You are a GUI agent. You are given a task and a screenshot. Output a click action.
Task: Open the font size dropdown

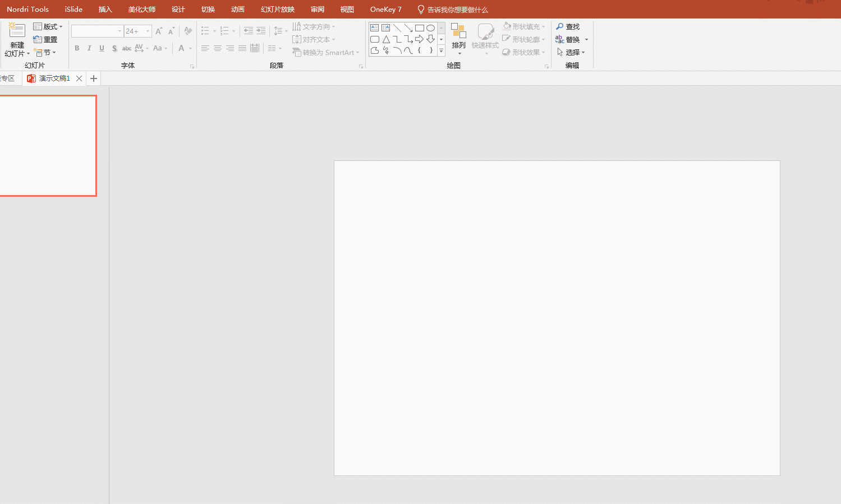pos(148,31)
